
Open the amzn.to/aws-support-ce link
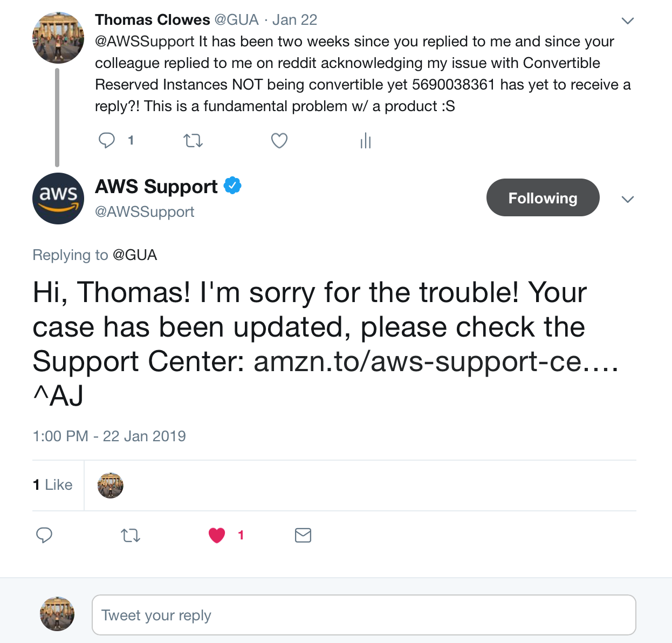tap(436, 361)
